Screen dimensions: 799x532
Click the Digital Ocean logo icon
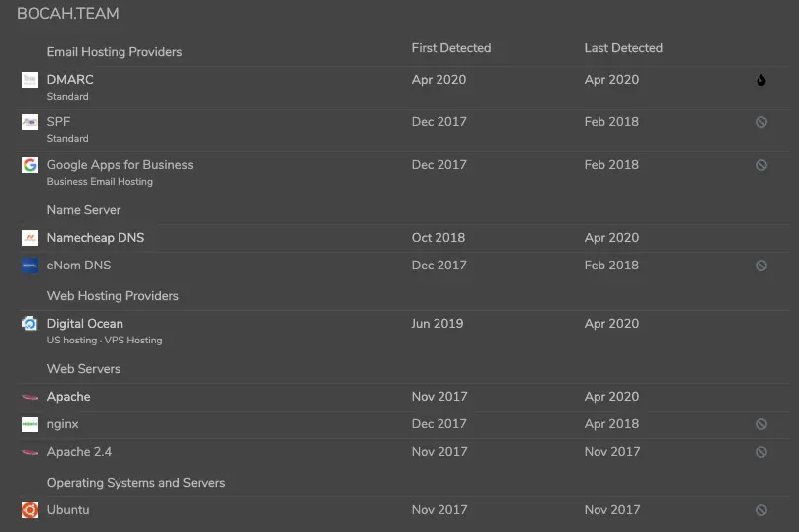(x=30, y=324)
